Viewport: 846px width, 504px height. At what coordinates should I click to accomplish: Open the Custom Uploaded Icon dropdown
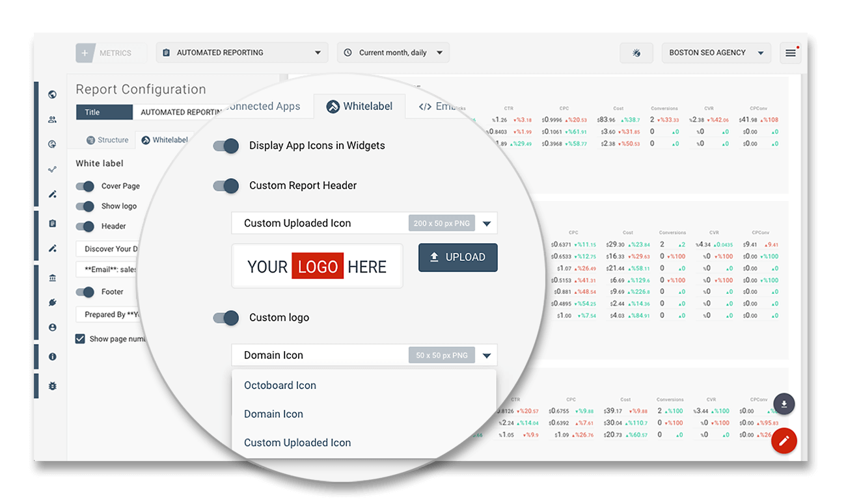(x=487, y=222)
